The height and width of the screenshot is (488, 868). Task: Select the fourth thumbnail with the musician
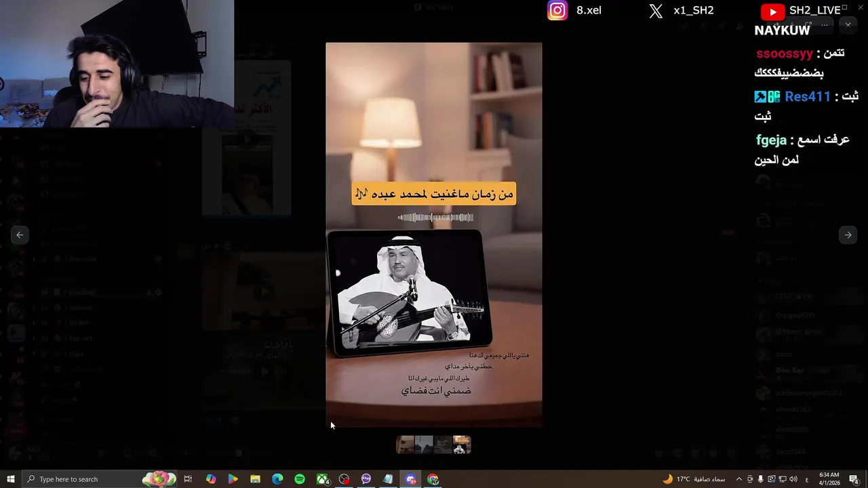click(462, 445)
